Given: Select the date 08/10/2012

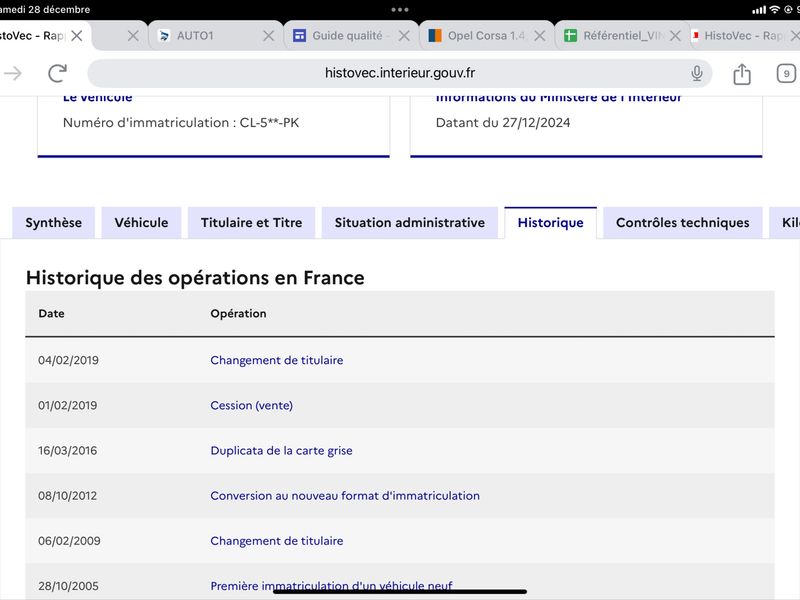Looking at the screenshot, I should pos(67,496).
